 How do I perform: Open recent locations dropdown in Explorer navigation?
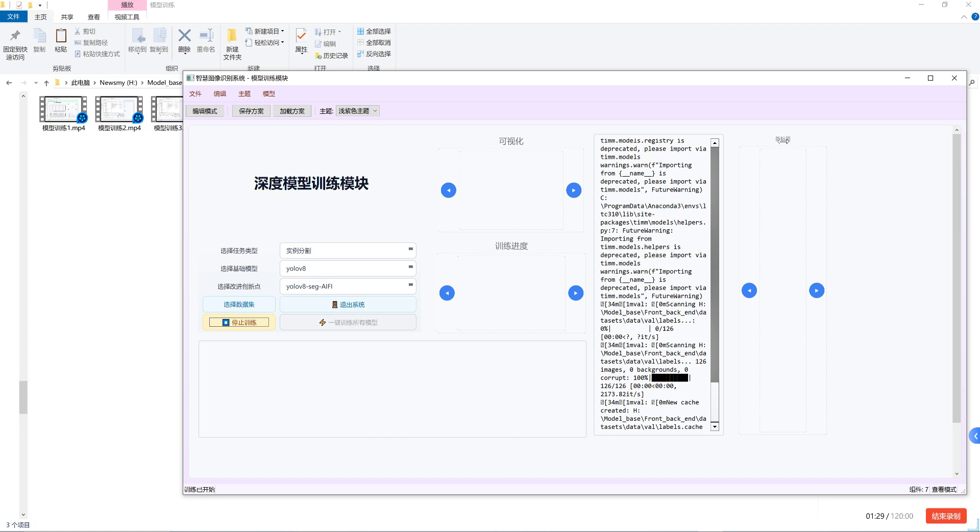36,83
